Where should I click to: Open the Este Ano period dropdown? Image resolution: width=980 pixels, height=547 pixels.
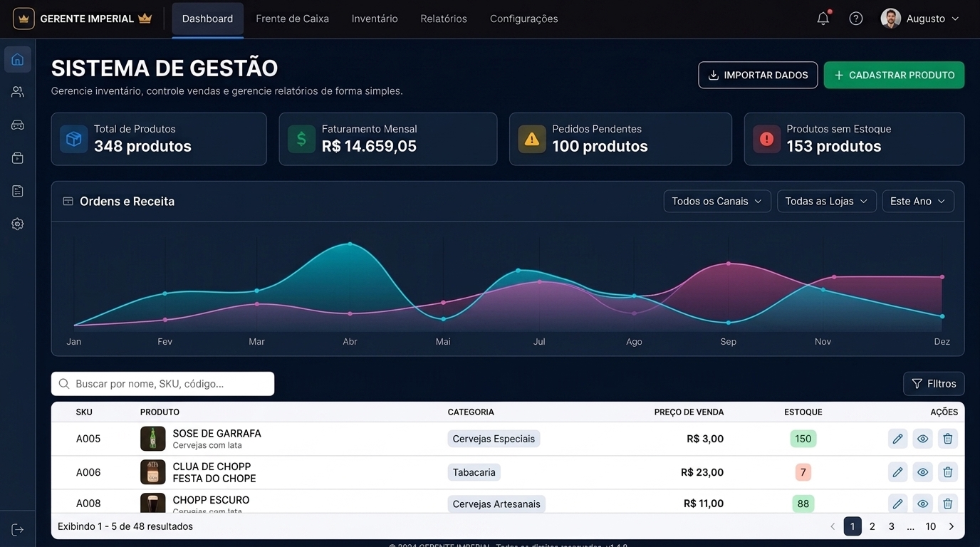click(x=918, y=202)
